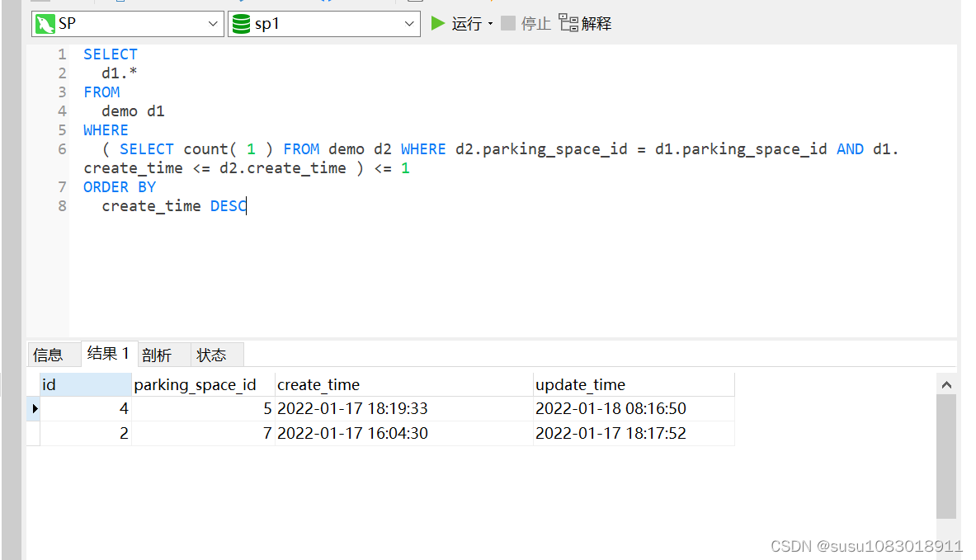Click the SP connection icon
This screenshot has width=976, height=560.
45,24
